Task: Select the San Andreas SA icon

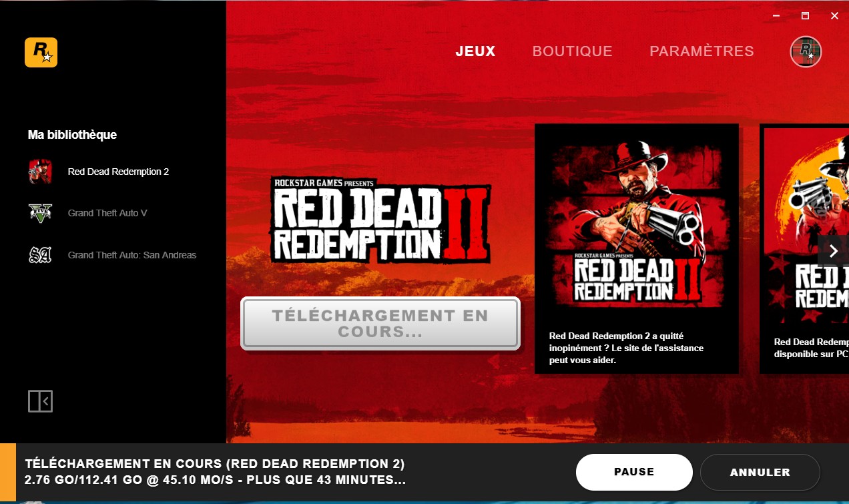Action: (x=40, y=255)
